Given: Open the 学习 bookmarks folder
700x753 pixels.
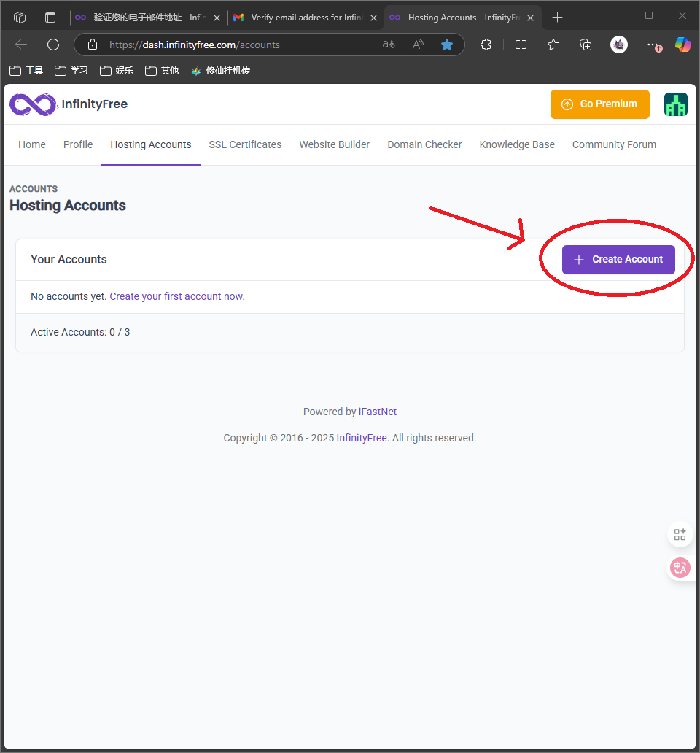Looking at the screenshot, I should click(71, 71).
